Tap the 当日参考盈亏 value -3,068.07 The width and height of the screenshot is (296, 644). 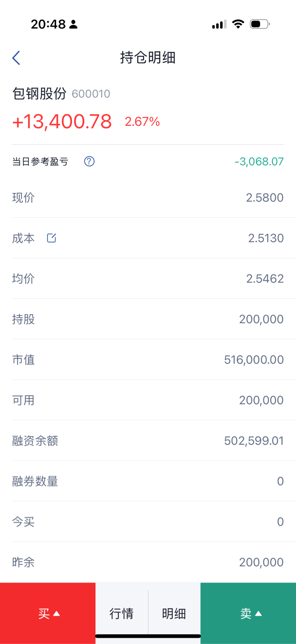[259, 161]
